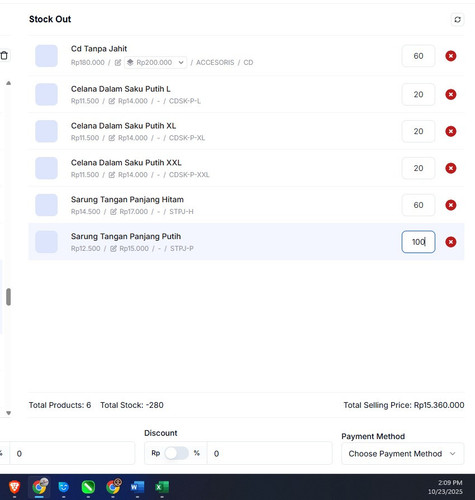
Task: Click the quantity field of Sarung Tangan Panjang Hitam
Action: coord(418,205)
